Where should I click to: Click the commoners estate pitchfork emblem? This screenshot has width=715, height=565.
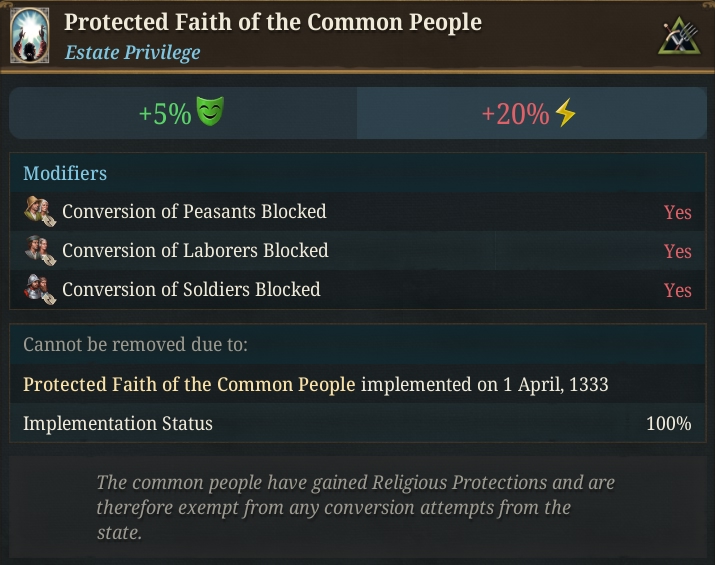(x=679, y=36)
